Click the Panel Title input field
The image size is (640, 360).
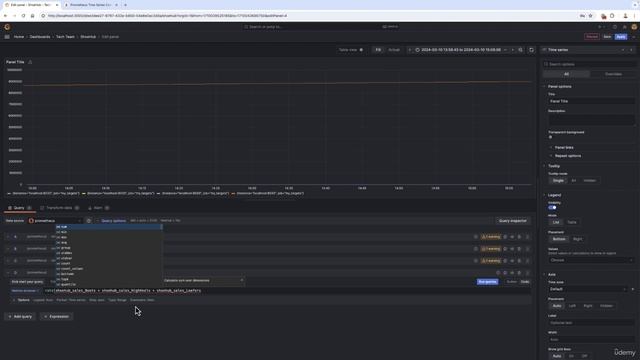[x=591, y=101]
